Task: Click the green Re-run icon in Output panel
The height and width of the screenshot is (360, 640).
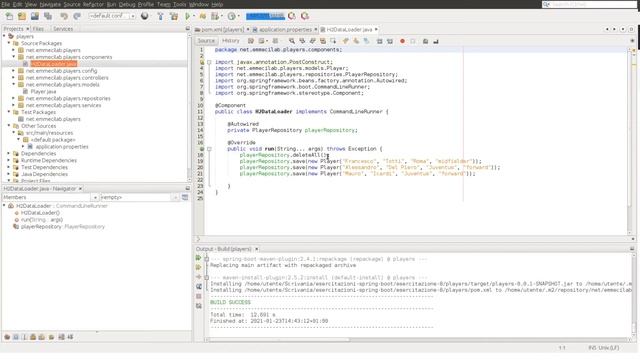Action: (x=199, y=258)
